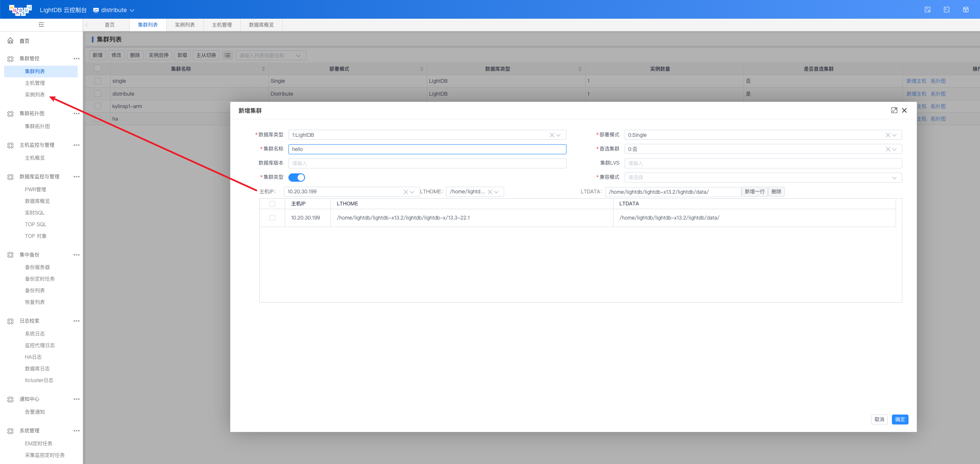Click the 日志检索 gear icon

click(10, 321)
